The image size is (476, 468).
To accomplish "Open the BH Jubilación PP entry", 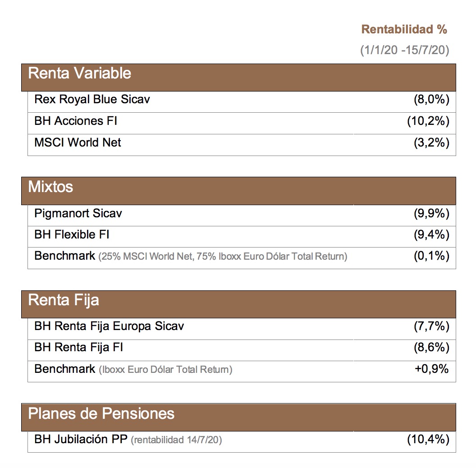I will tap(81, 439).
